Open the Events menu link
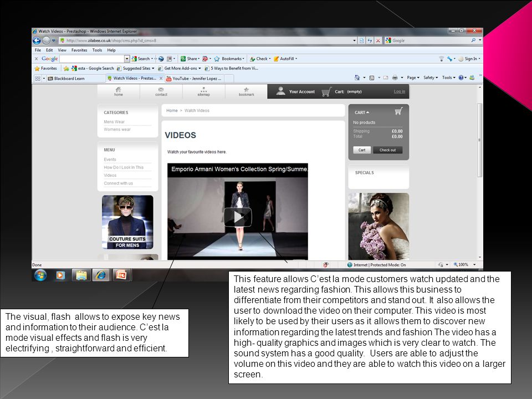 tap(110, 160)
